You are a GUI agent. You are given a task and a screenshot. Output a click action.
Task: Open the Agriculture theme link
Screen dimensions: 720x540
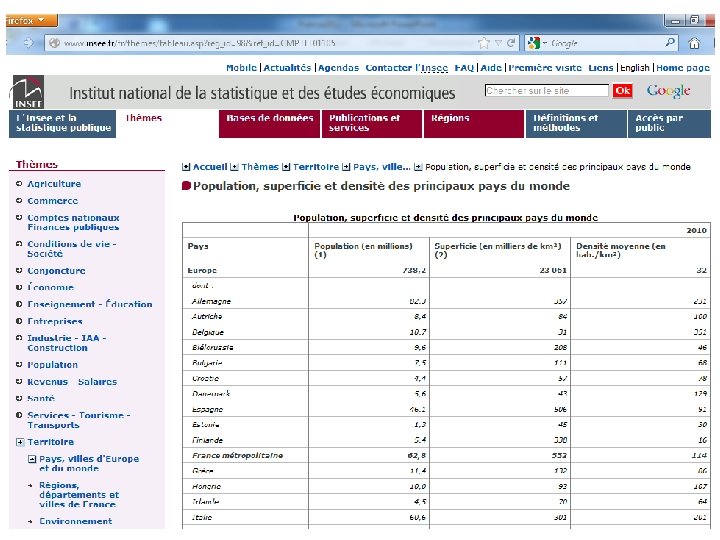[54, 184]
